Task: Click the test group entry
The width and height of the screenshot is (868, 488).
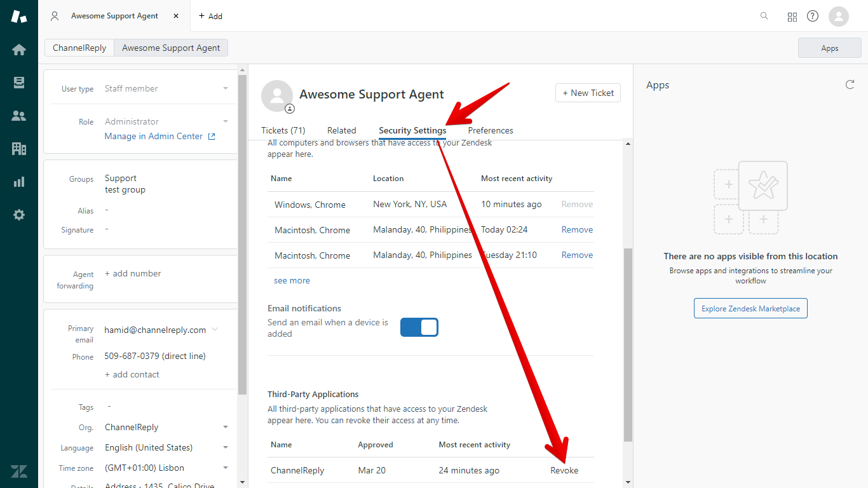Action: tap(125, 189)
